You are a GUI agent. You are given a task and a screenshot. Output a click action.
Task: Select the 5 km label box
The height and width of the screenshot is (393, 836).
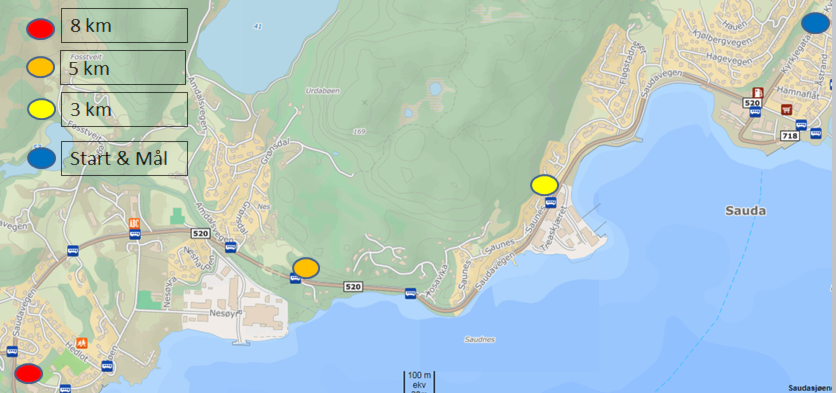click(123, 67)
